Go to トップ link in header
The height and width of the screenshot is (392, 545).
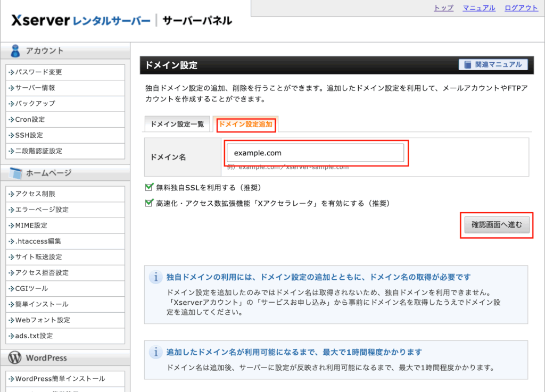[443, 7]
